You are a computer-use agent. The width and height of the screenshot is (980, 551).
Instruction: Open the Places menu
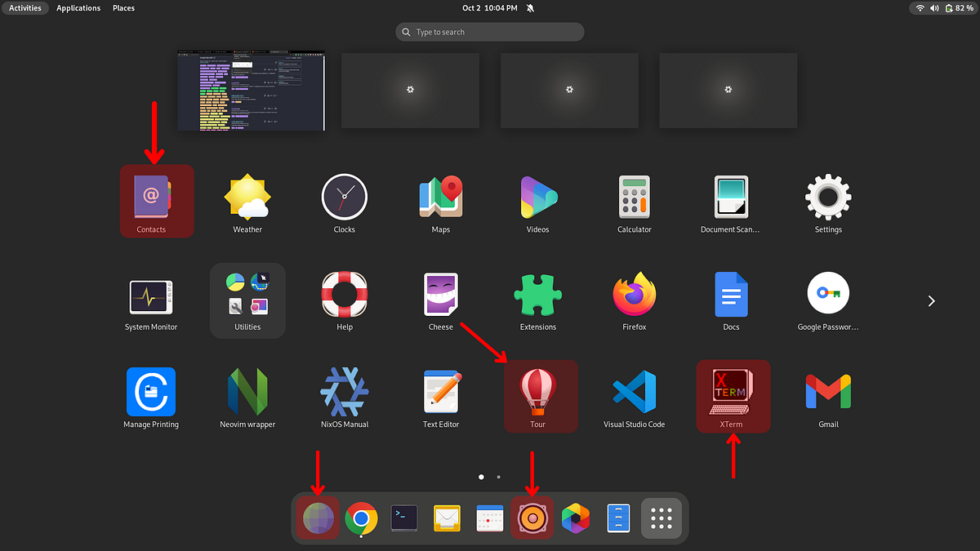pyautogui.click(x=123, y=7)
